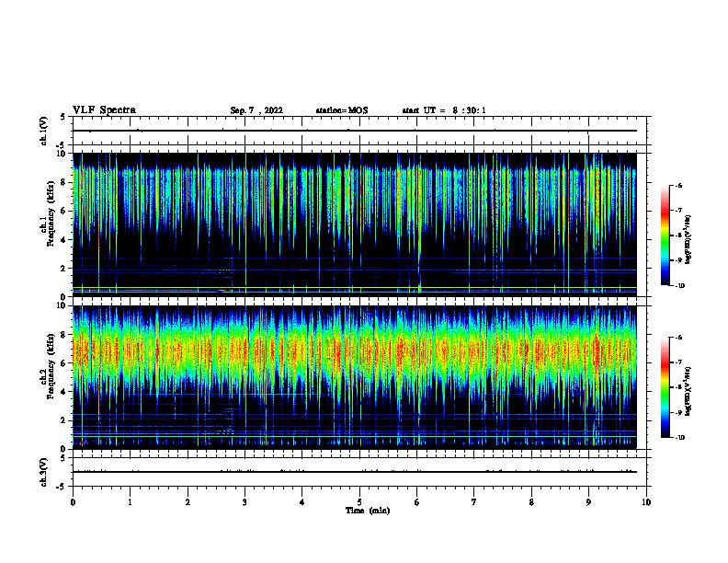Click the "0" tick label on the time axis
This screenshot has height=563, width=728.
73,502
